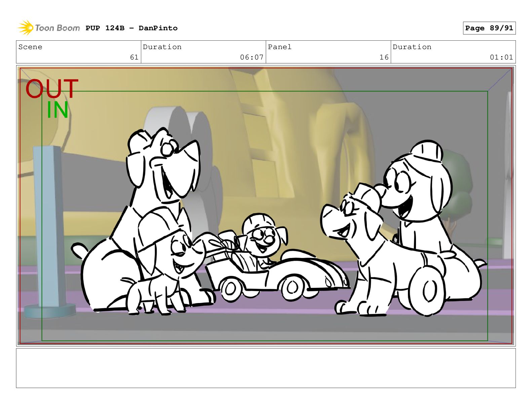Click the 'Page 89/91' box

(x=489, y=28)
